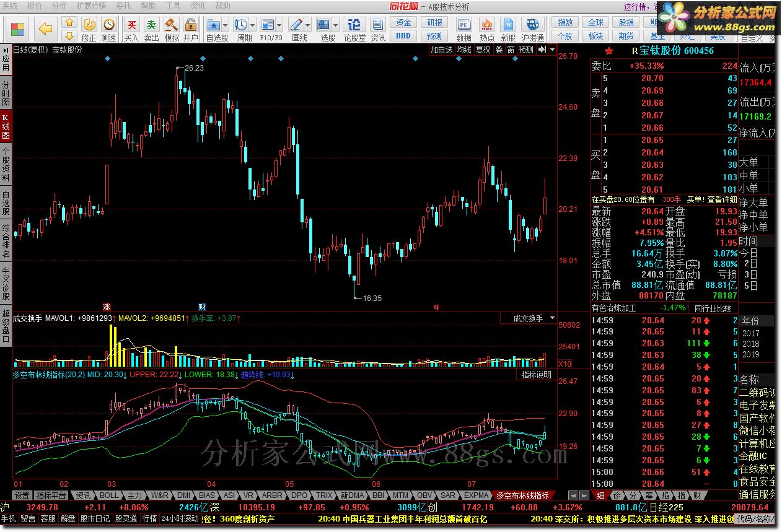The height and width of the screenshot is (532, 782).
Task: Click the expand arrow left of 日线(复权)
Action: [x=7, y=50]
